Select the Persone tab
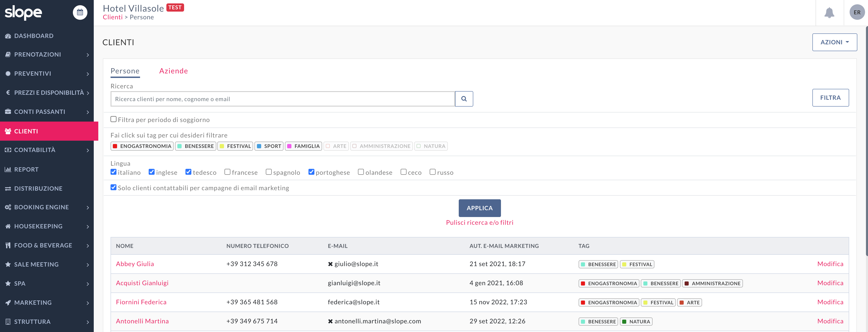 pos(125,71)
